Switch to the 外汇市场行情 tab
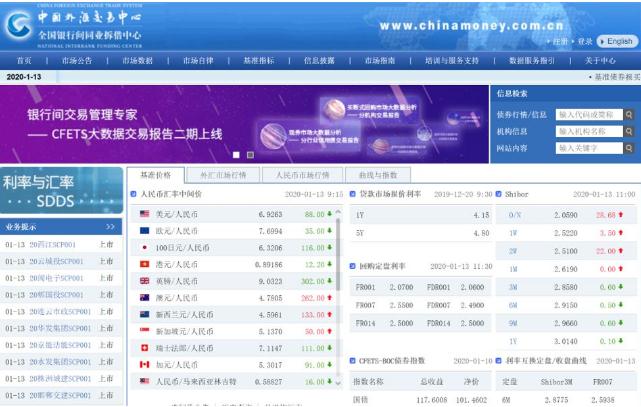Screen dimensions: 641x407 click(223, 175)
